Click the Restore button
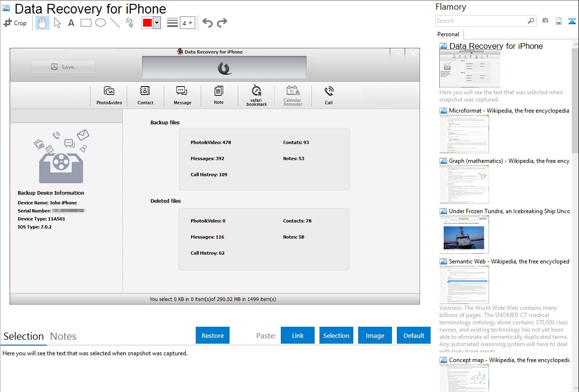The height and width of the screenshot is (392, 579). tap(213, 335)
